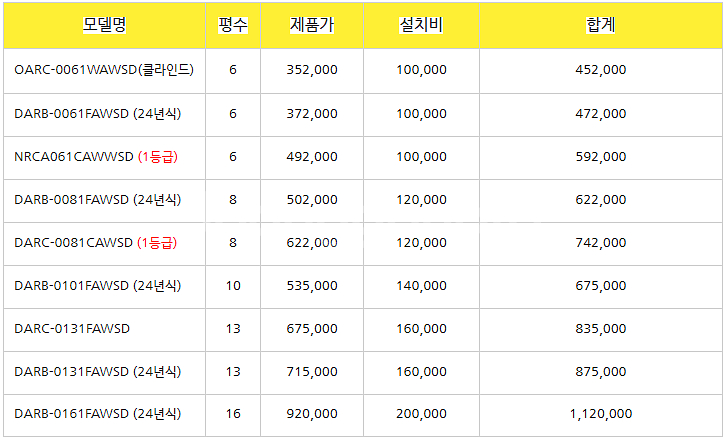Click the 875,000 total cell
The width and height of the screenshot is (727, 439).
[x=600, y=372]
